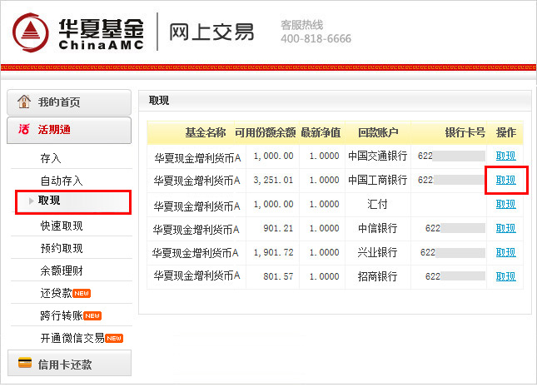Click the 取现 panel title
This screenshot has width=537, height=392.
tap(159, 101)
